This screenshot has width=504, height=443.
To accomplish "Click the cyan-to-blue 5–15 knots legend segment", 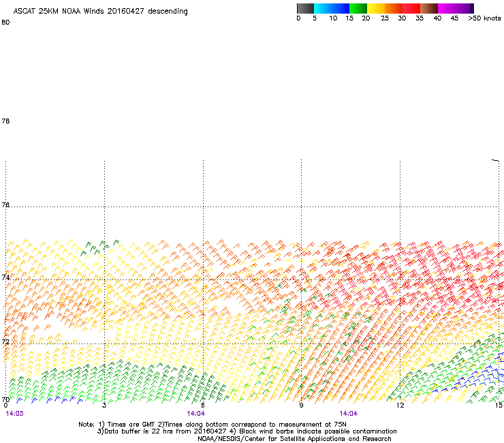I will coord(332,8).
